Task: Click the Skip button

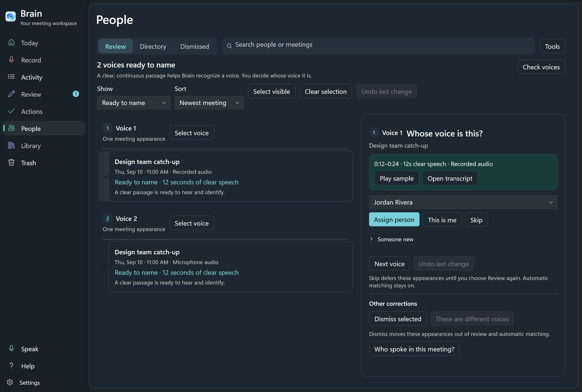Action: click(476, 220)
